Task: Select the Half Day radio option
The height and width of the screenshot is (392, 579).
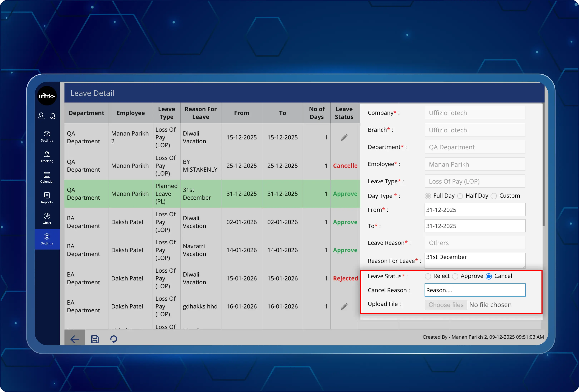Action: 460,196
